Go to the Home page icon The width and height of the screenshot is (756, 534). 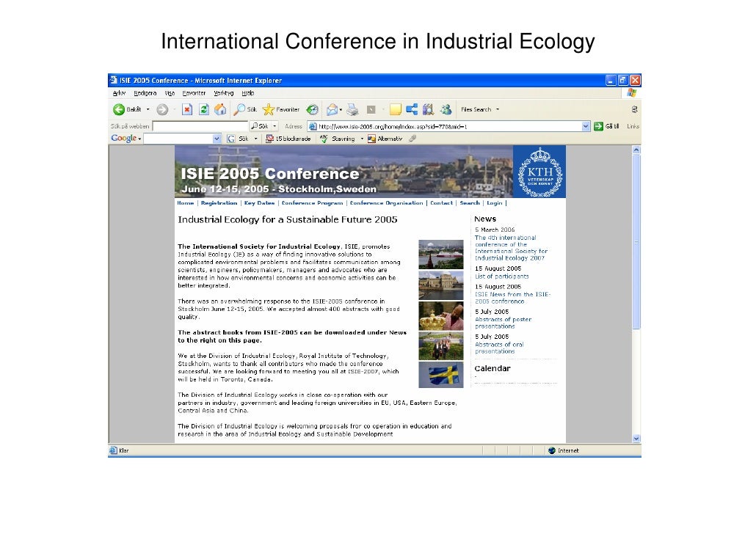coord(220,110)
